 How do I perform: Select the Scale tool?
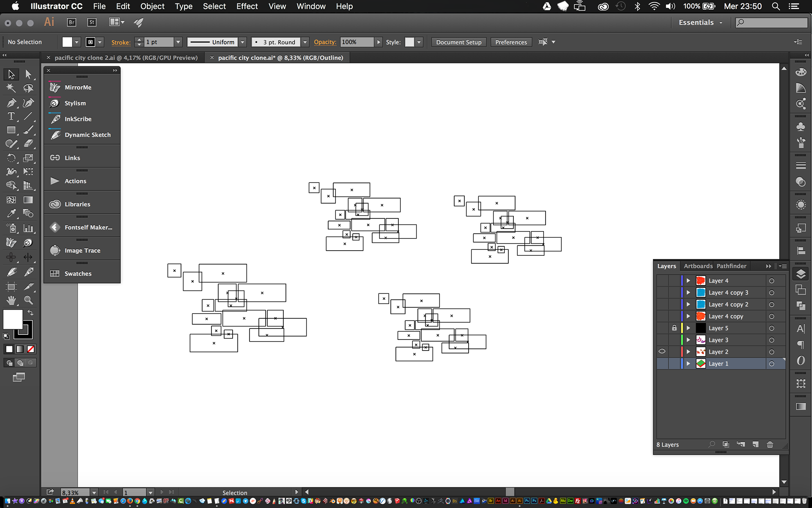click(28, 158)
